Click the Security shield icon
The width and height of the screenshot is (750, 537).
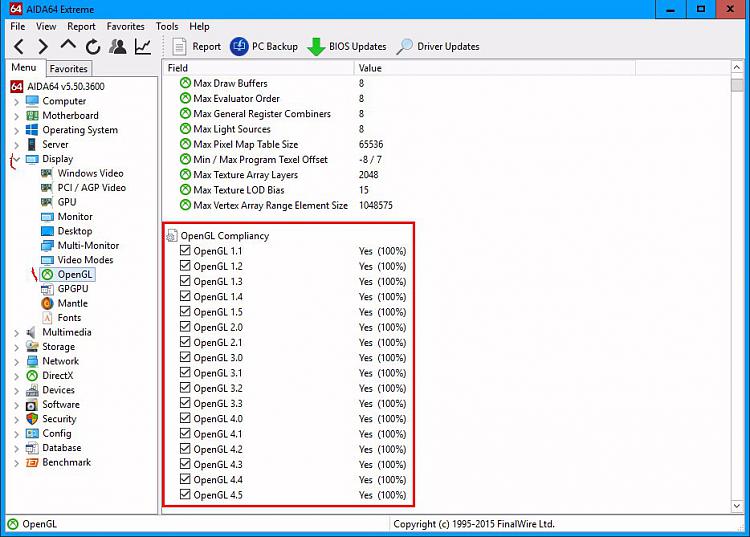(32, 419)
